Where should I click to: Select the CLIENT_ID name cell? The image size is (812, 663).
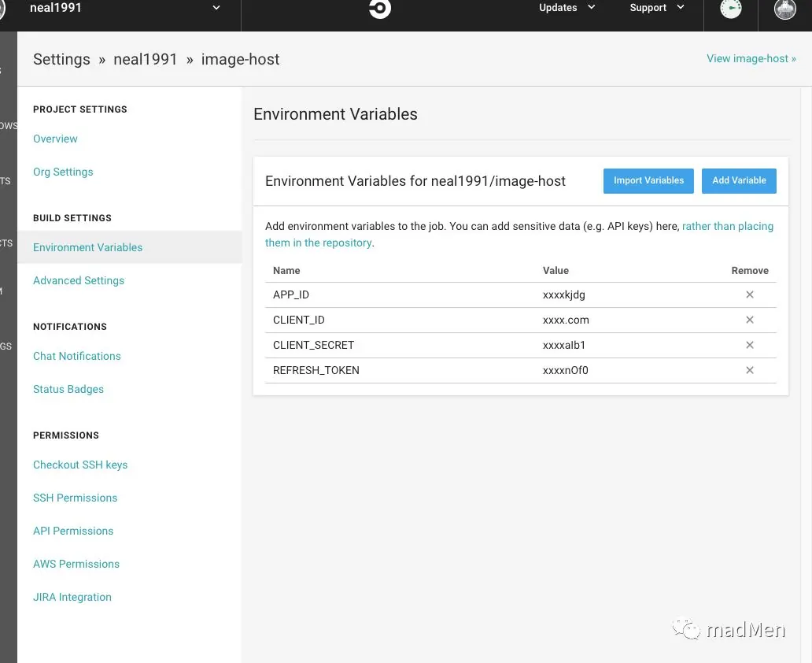coord(299,320)
